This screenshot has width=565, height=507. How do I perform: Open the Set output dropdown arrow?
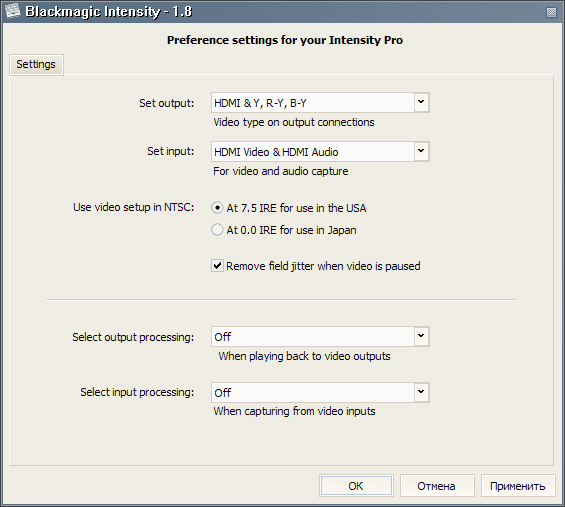click(421, 103)
